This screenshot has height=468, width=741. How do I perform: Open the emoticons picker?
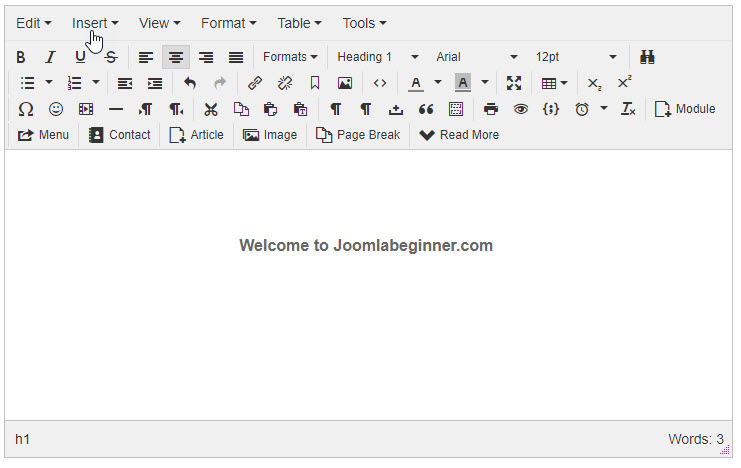pos(56,109)
